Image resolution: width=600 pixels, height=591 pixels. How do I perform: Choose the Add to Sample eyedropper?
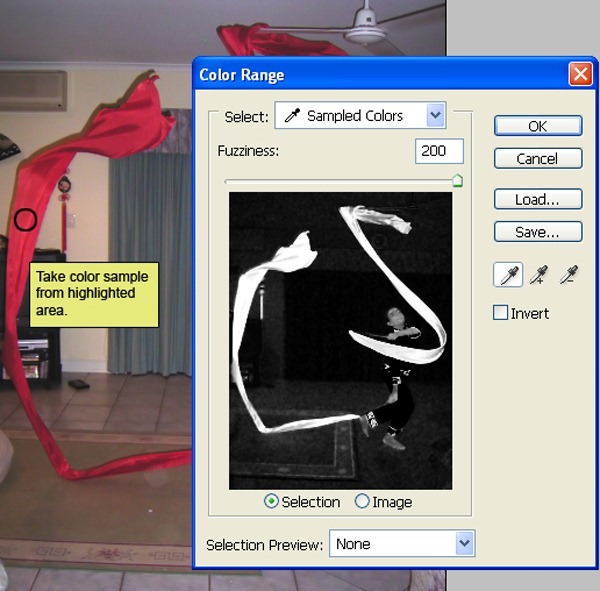coord(541,275)
